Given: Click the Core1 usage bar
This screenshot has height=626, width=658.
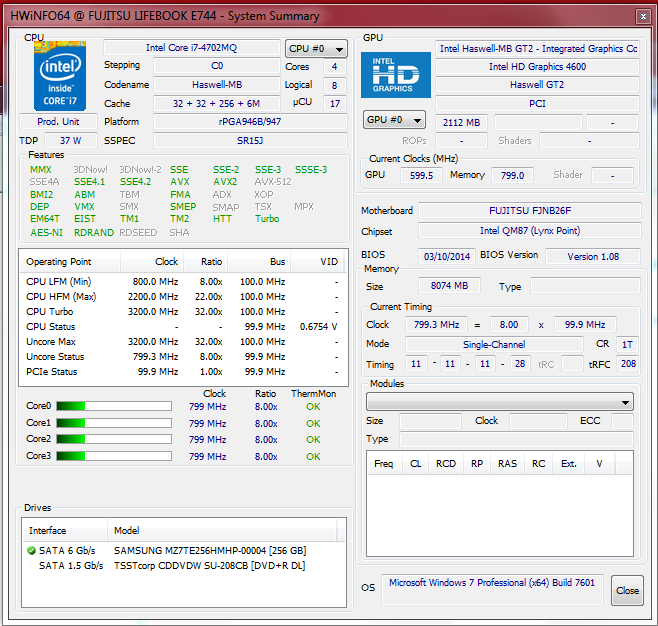Looking at the screenshot, I should [114, 423].
